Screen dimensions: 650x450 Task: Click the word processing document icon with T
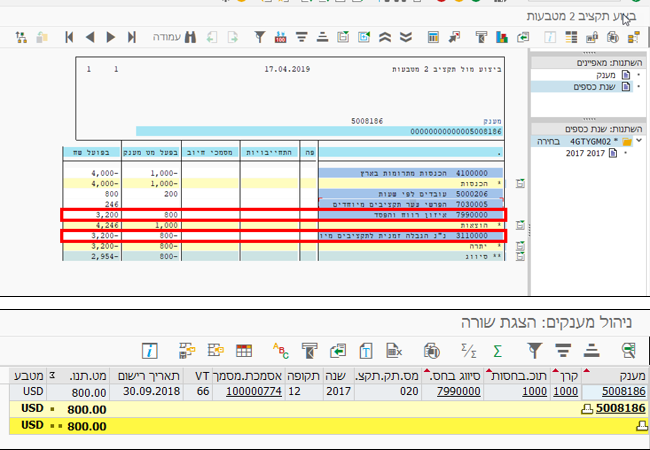366,351
